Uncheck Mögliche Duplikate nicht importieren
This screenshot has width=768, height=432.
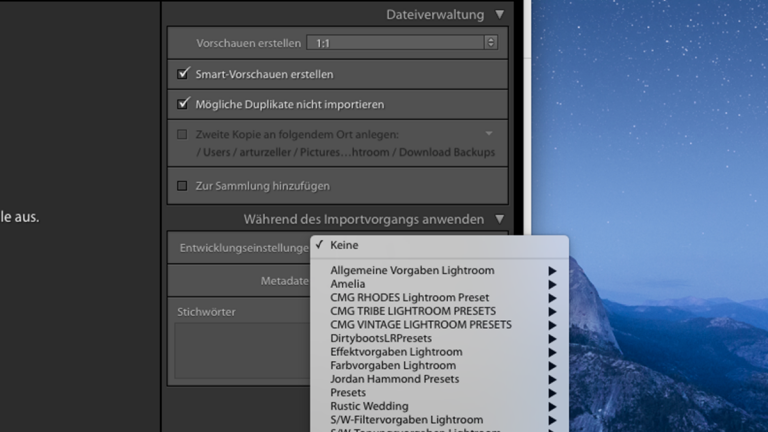[182, 104]
